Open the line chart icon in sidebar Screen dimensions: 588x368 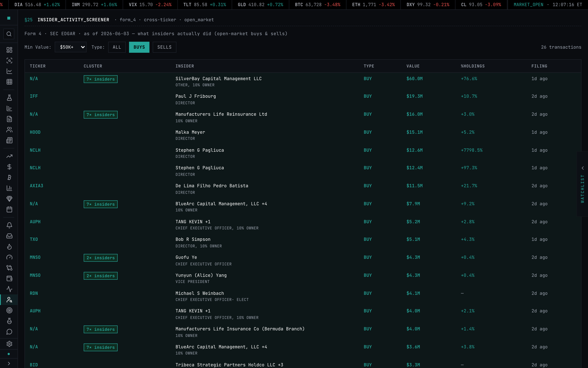(9, 71)
